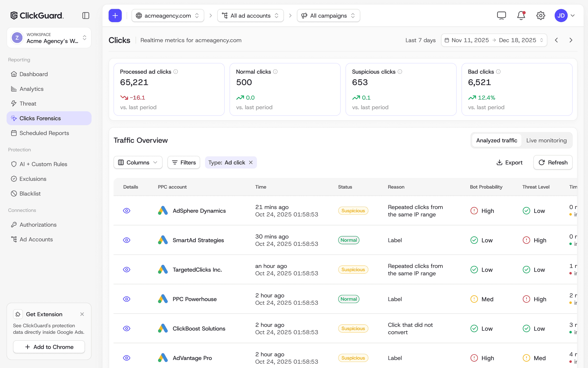Viewport: 588px width, 368px height.
Task: Export the traffic table
Action: coord(510,162)
